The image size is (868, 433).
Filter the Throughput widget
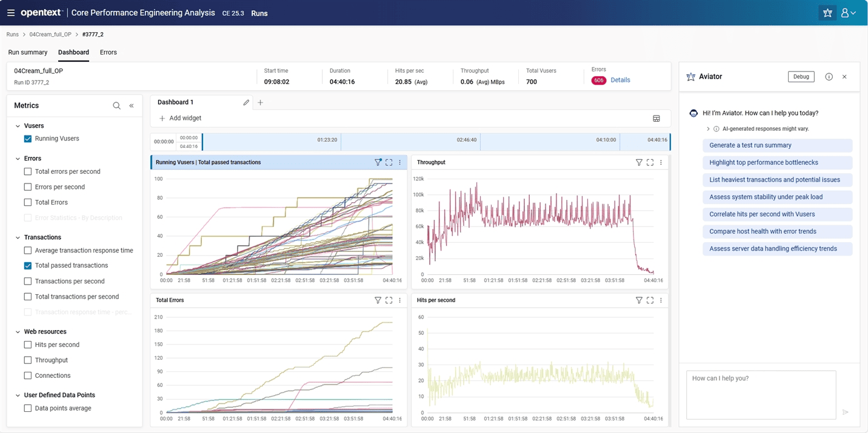point(639,162)
